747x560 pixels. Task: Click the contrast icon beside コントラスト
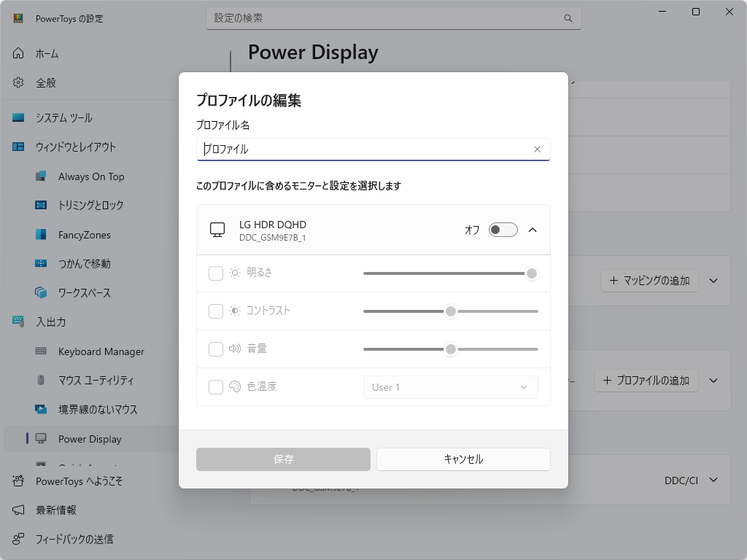(235, 311)
